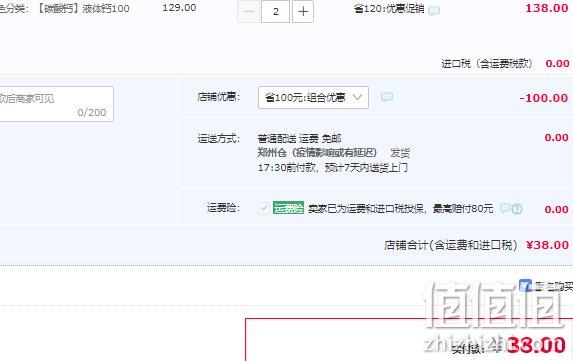Click the 普通配送 运费 免邮 text
Viewport: 573px width, 361px height.
click(x=299, y=138)
